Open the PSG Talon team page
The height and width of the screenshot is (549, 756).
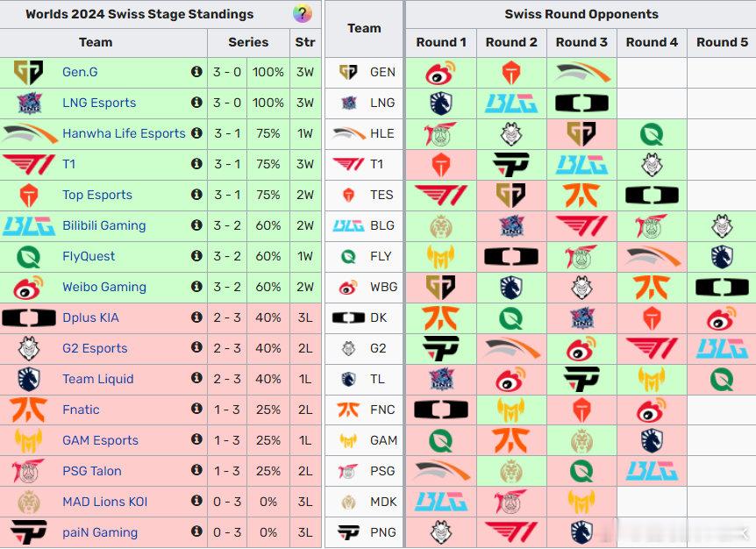click(92, 471)
